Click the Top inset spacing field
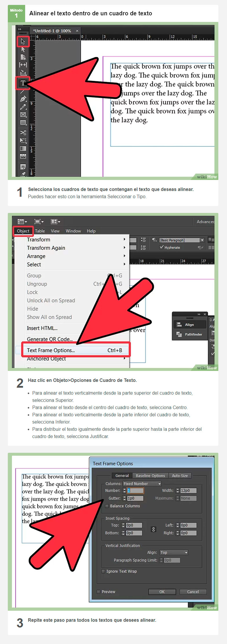Viewport: 227px width, 644px height. (x=134, y=525)
